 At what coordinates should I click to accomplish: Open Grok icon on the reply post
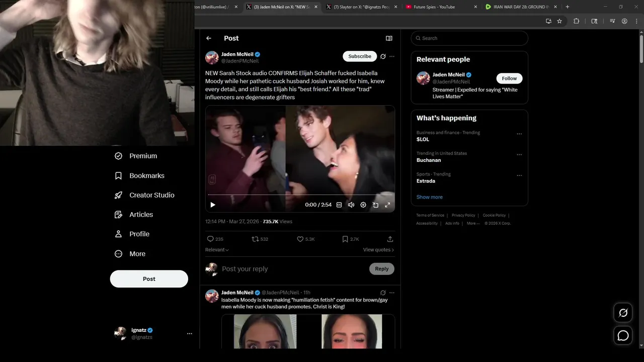click(x=383, y=293)
